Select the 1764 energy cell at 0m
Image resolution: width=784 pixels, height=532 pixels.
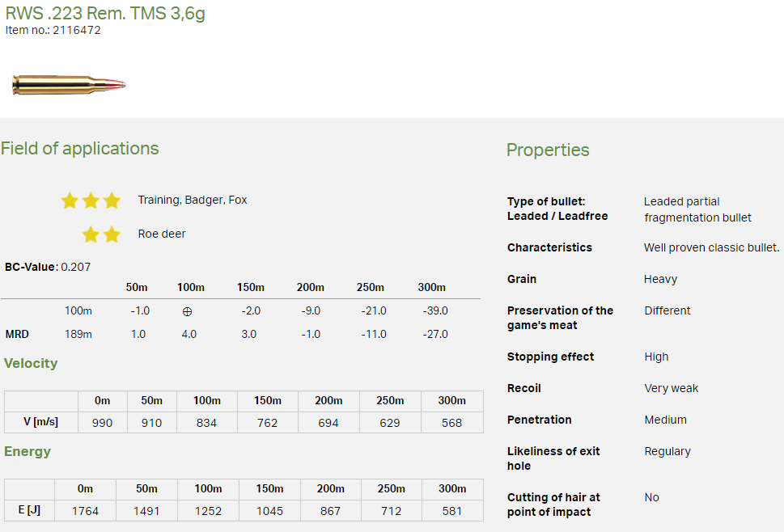[85, 511]
